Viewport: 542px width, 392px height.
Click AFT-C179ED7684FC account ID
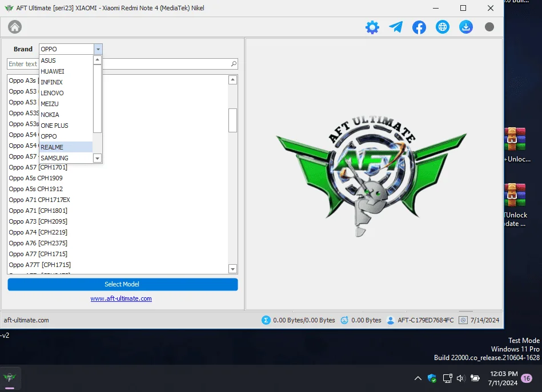pos(425,320)
